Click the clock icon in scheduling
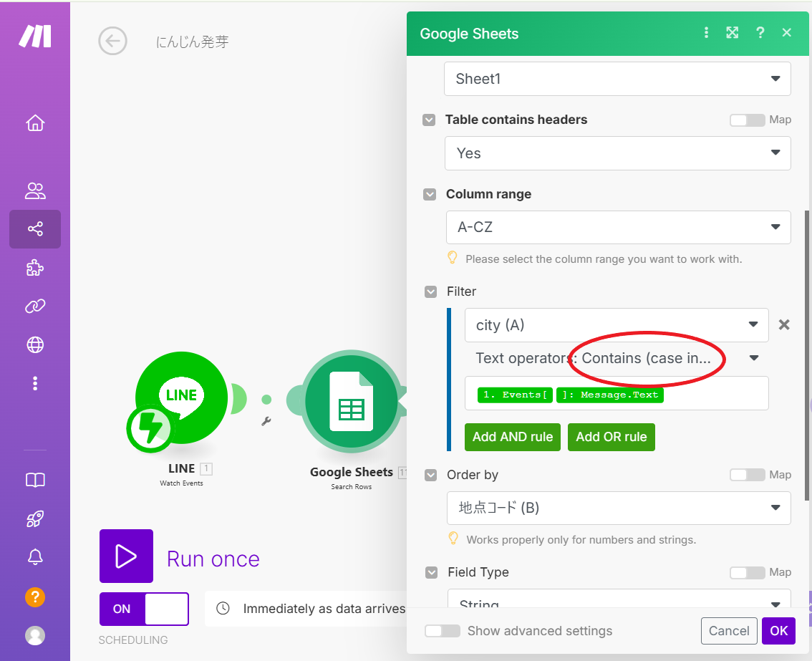This screenshot has width=812, height=661. pyautogui.click(x=223, y=608)
